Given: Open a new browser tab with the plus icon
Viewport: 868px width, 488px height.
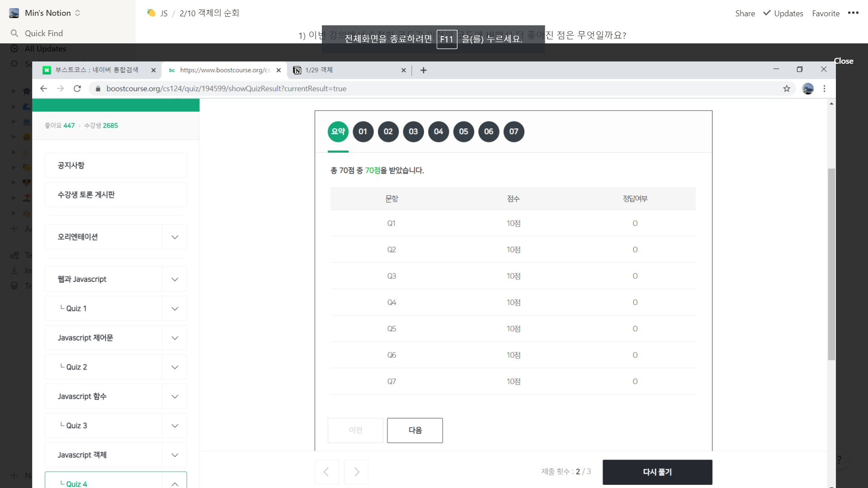Looking at the screenshot, I should (x=423, y=70).
